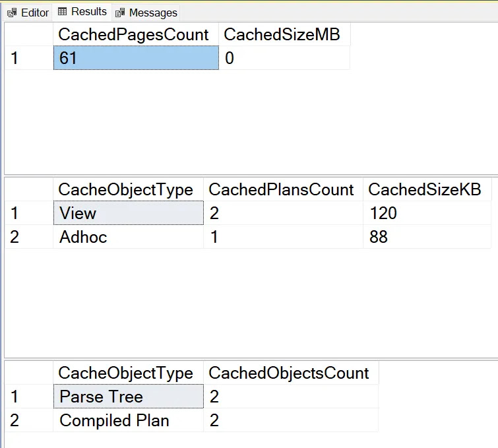Select row header for the Adhoc row

pyautogui.click(x=29, y=237)
